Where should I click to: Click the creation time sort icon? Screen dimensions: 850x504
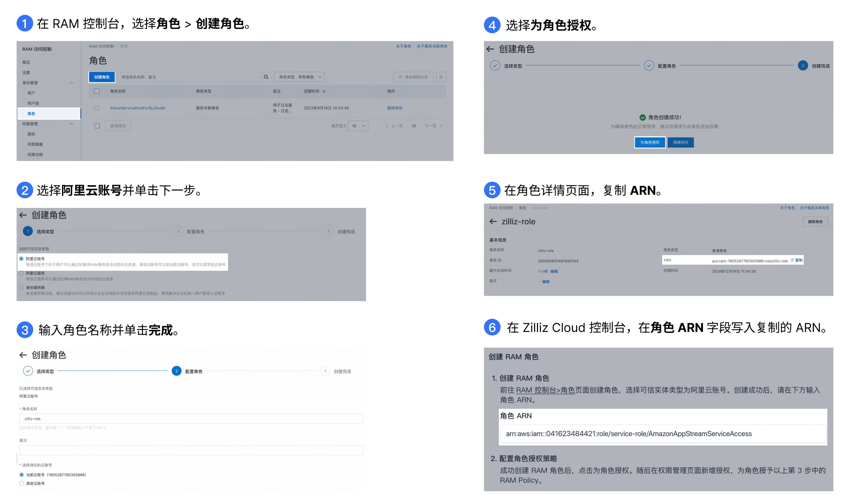point(324,91)
